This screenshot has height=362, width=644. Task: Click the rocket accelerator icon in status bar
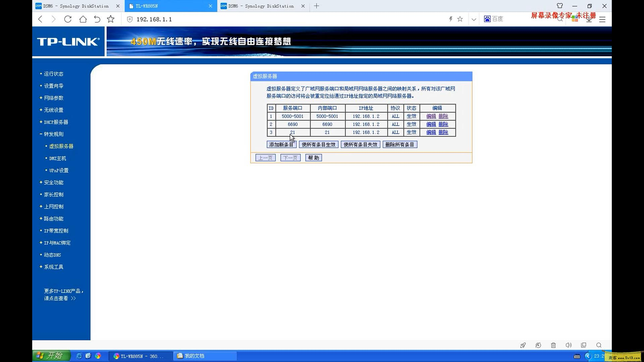click(523, 345)
